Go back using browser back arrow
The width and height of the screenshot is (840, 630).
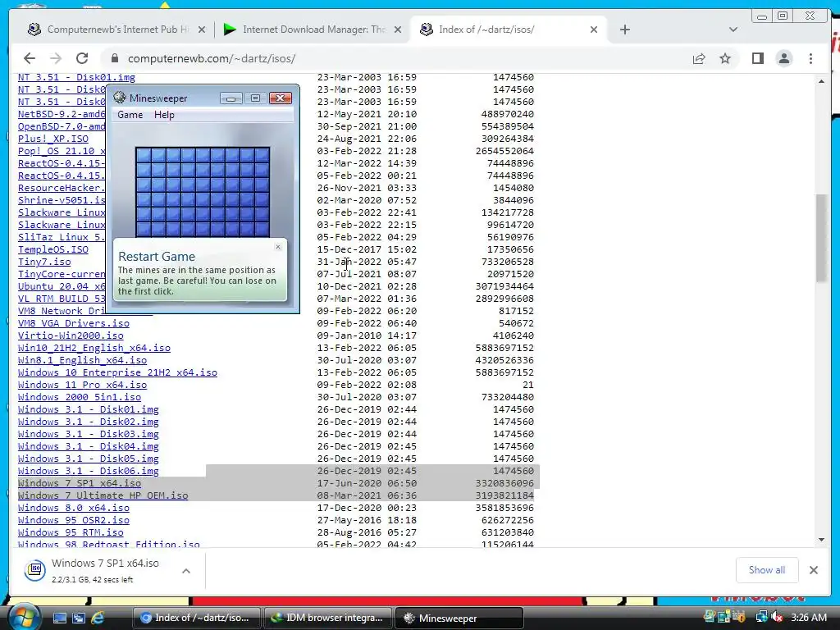(30, 58)
